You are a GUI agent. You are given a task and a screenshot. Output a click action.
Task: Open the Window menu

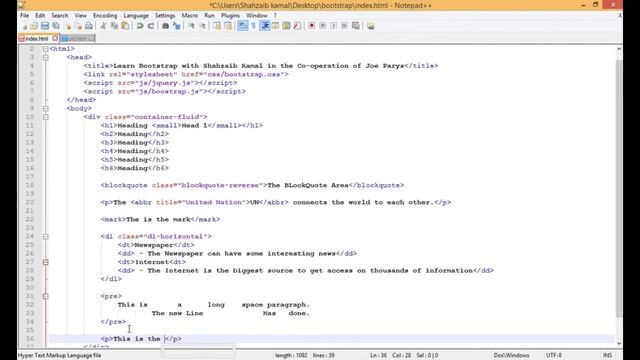[257, 16]
